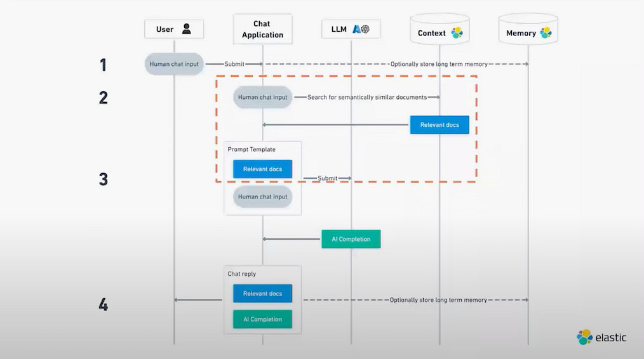Image resolution: width=644 pixels, height=359 pixels.
Task: Click Human chat input inside the Prompt Template
Action: pos(262,197)
